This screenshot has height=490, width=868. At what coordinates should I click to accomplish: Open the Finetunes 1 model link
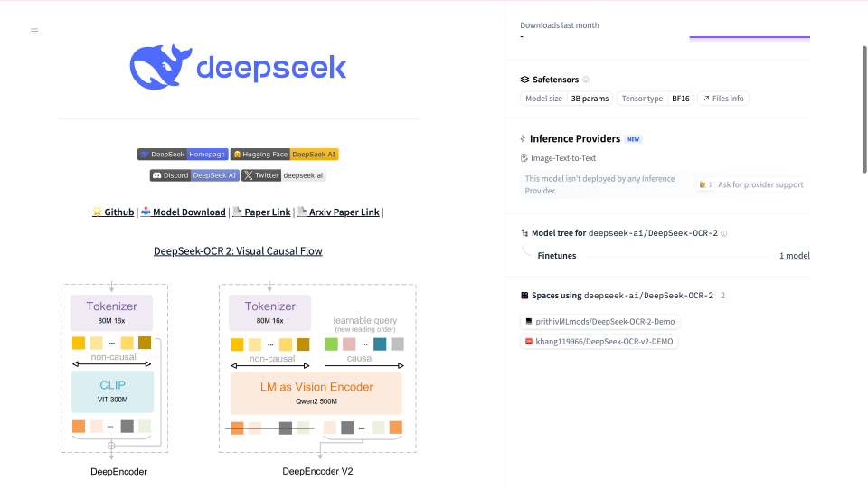click(795, 256)
